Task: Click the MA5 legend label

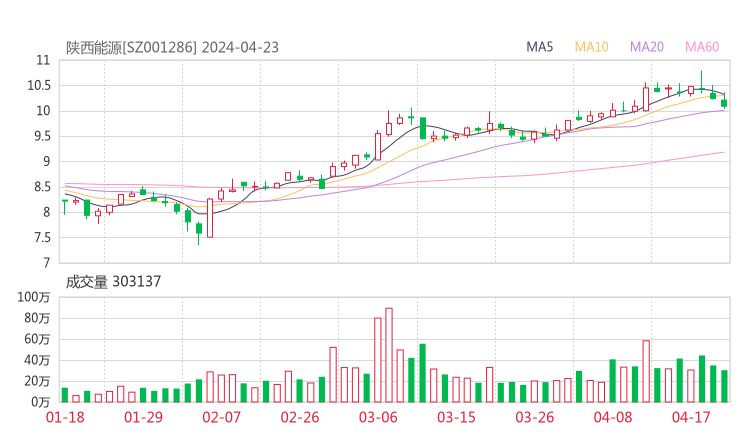Action: point(539,47)
